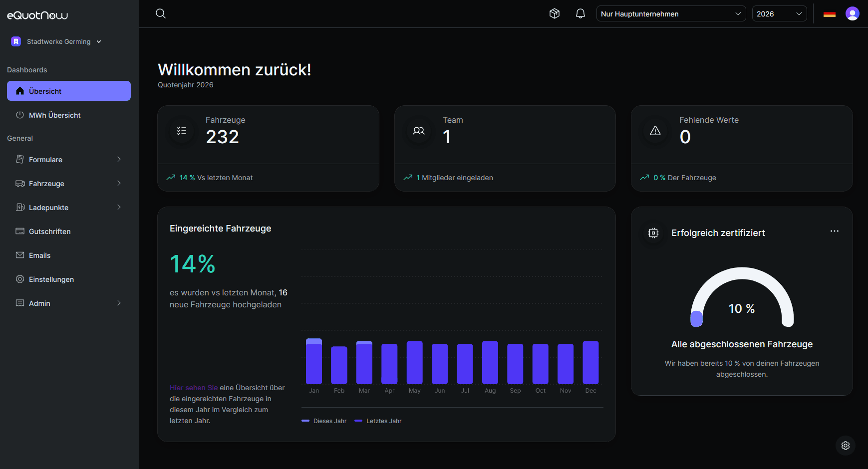
Task: Click the 10 % certification gauge
Action: coord(742,297)
